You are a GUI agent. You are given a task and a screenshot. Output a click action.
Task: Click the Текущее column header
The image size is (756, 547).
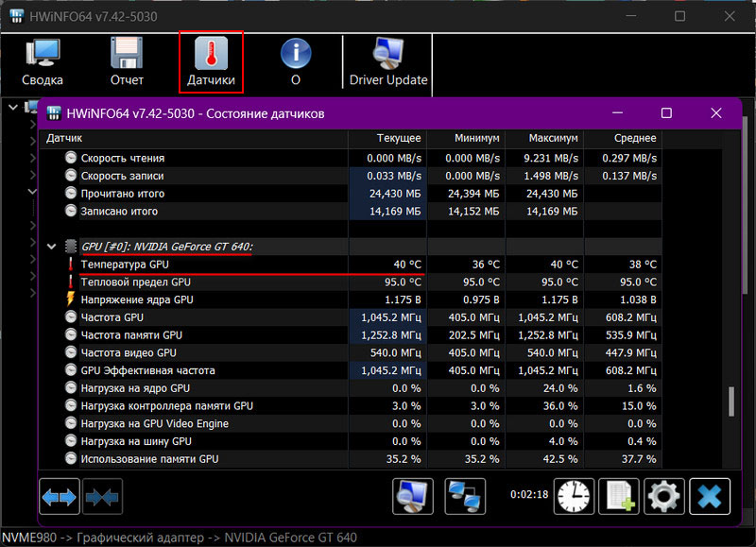(x=387, y=138)
